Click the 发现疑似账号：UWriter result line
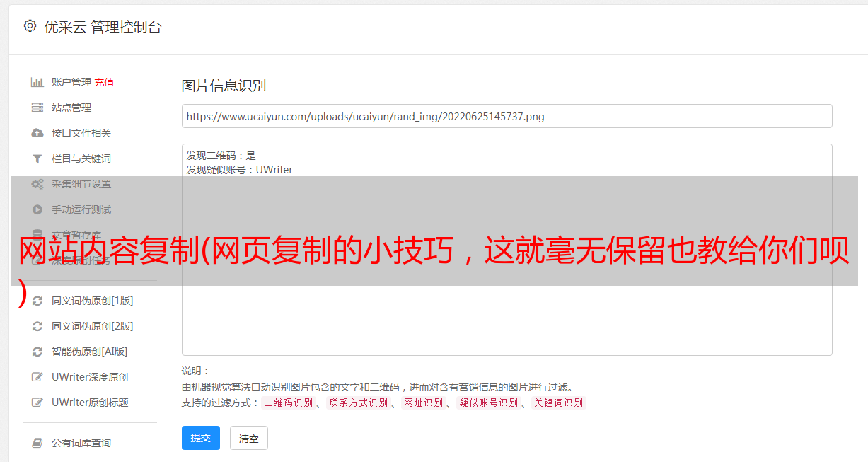Image resolution: width=868 pixels, height=462 pixels. [240, 170]
